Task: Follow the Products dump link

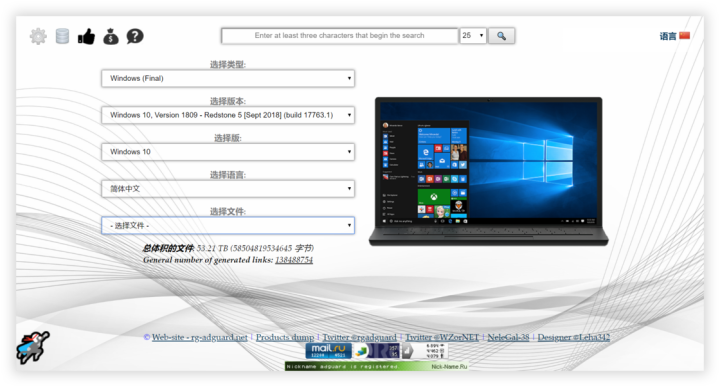Action: 285,337
